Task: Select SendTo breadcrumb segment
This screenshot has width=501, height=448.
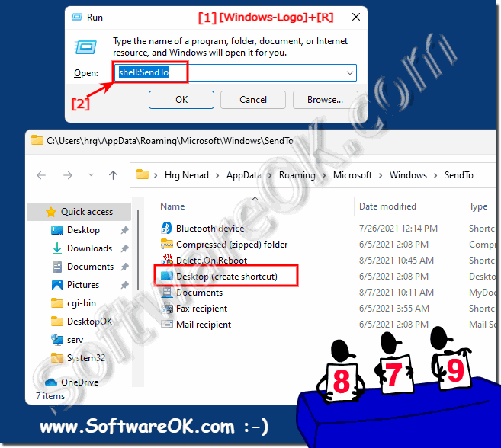Action: point(458,175)
